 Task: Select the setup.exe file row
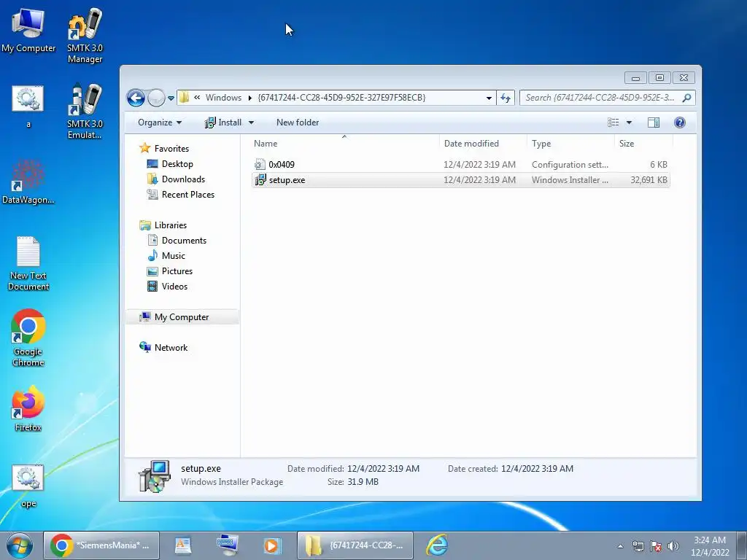click(x=460, y=180)
